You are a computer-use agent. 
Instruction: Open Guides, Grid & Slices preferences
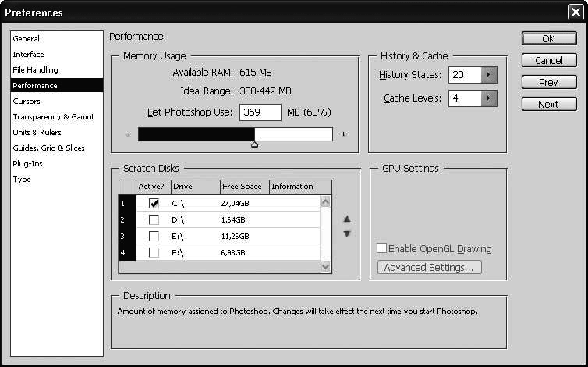point(48,148)
